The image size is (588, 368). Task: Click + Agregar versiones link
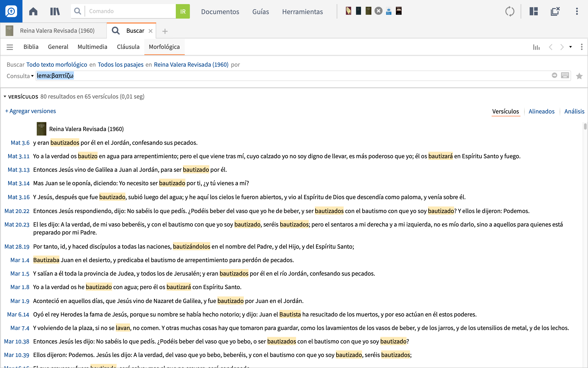coord(31,111)
